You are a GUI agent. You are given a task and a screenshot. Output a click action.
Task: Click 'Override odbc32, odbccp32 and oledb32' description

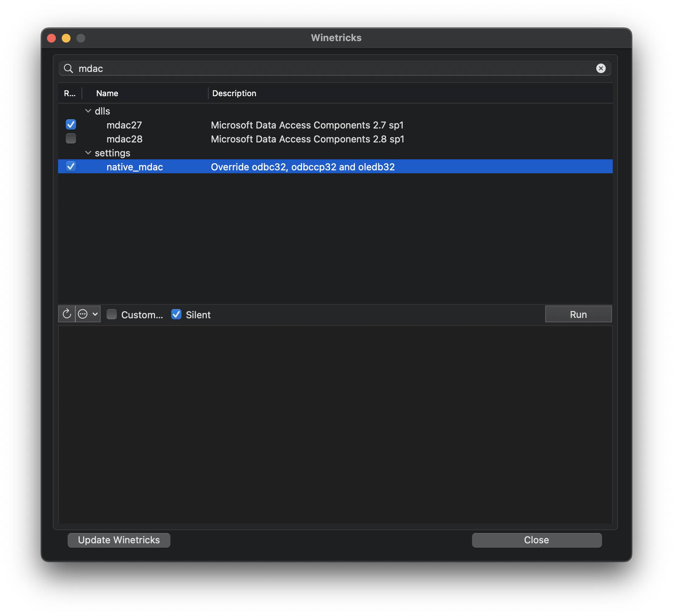[x=303, y=167]
